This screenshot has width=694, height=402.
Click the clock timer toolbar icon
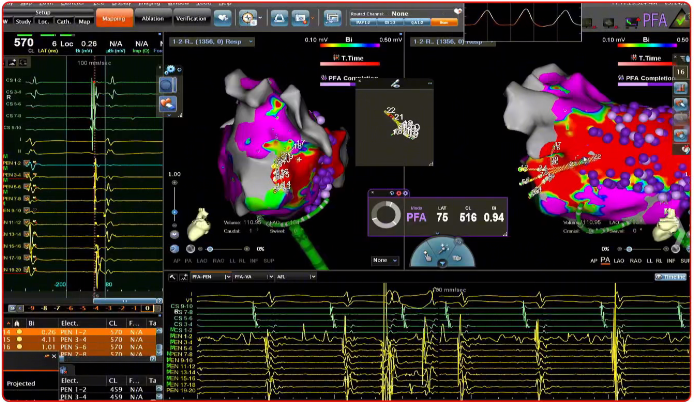247,18
